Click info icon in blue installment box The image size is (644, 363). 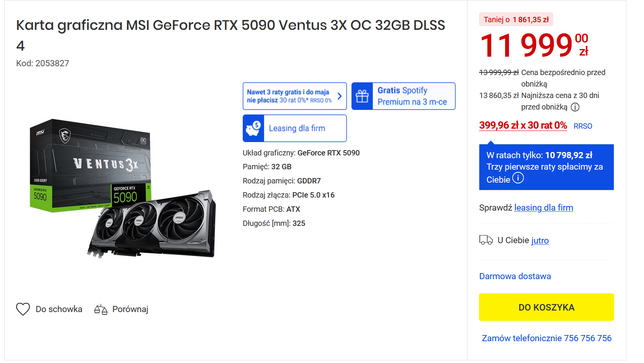click(x=518, y=178)
